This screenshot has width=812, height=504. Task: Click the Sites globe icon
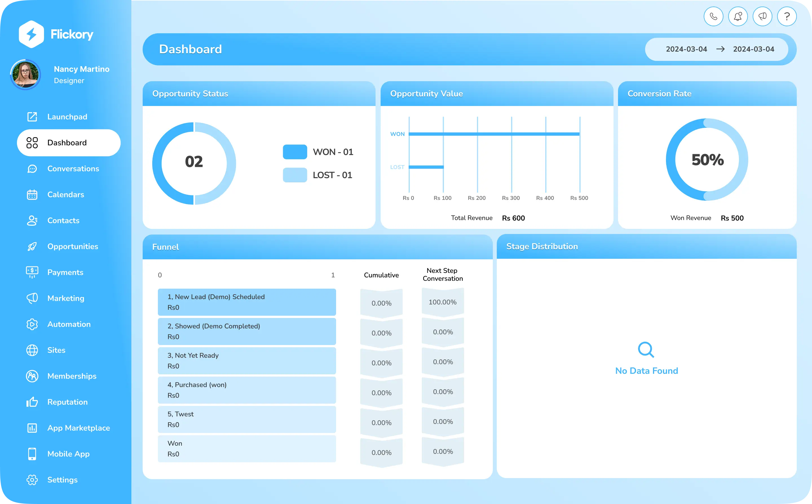32,350
